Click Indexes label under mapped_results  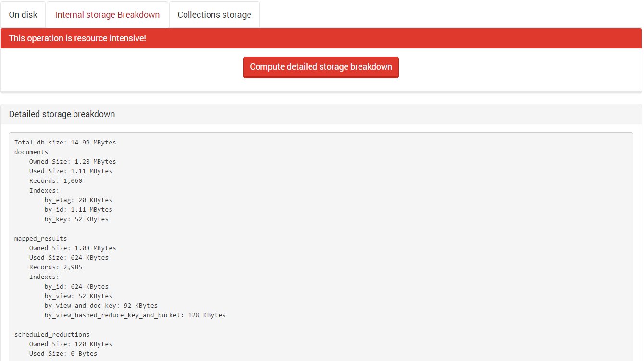click(x=44, y=277)
